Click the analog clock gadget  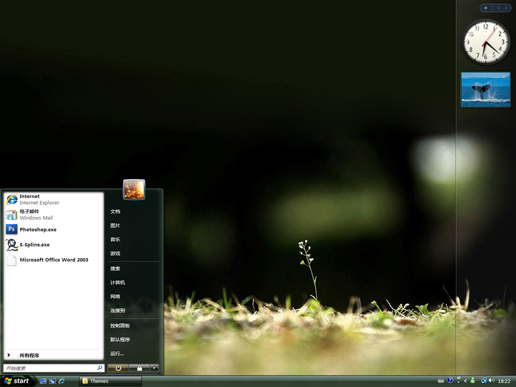tap(486, 42)
